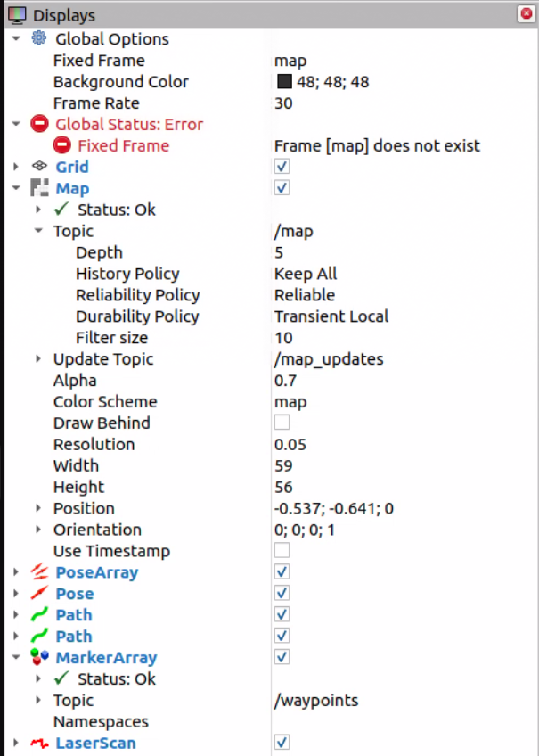539x756 pixels.
Task: Select the Namespaces row under MarkerArray
Action: 101,721
